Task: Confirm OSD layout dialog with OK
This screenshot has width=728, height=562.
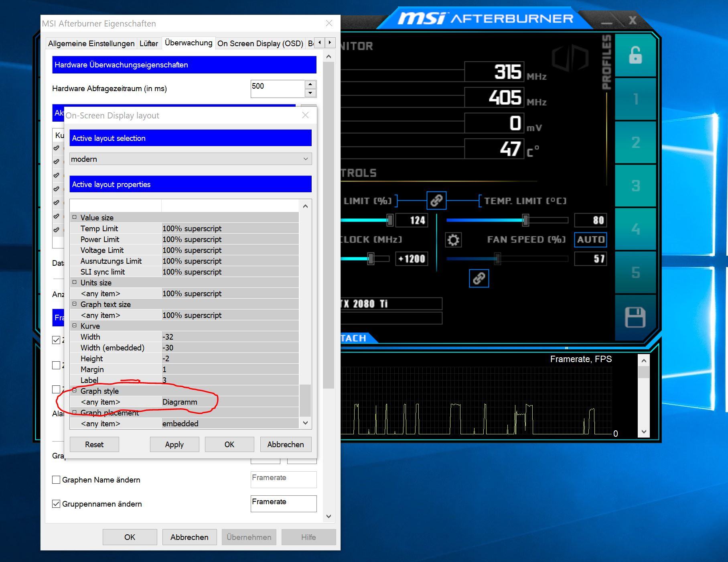Action: 229,444
